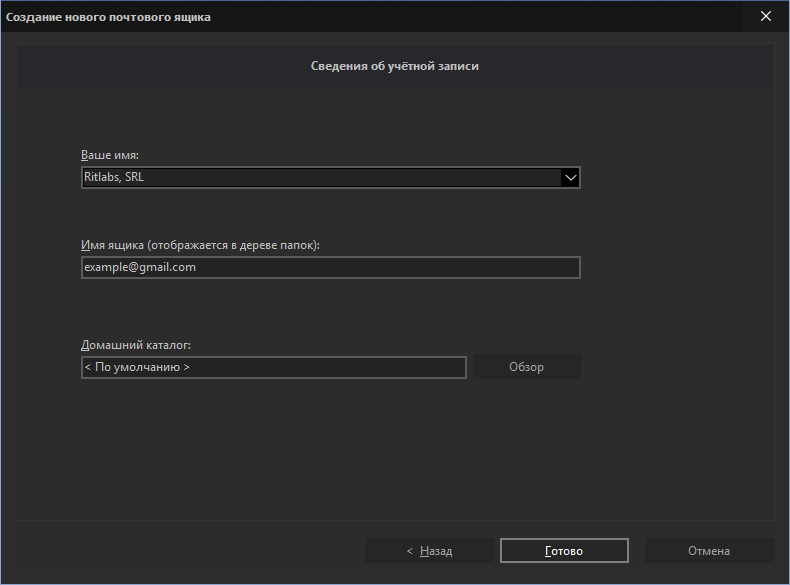790x585 pixels.
Task: Click the less-than arrow beside Назад
Action: [410, 551]
